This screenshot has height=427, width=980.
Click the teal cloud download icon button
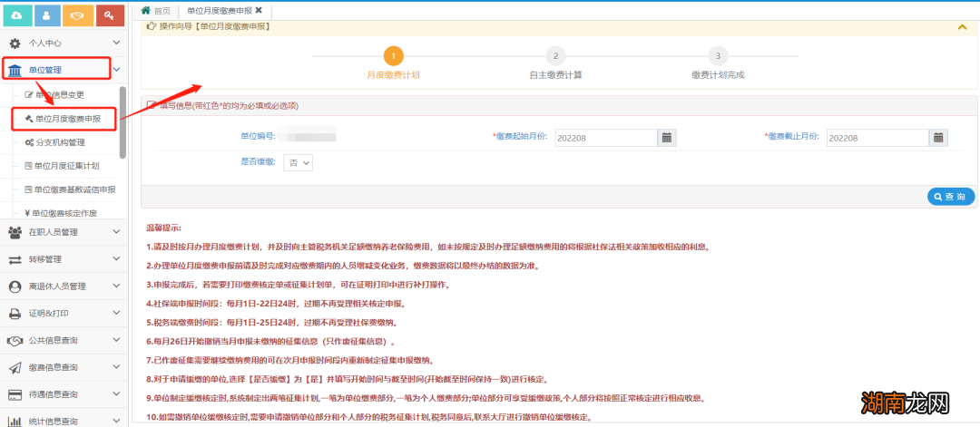coord(17,15)
